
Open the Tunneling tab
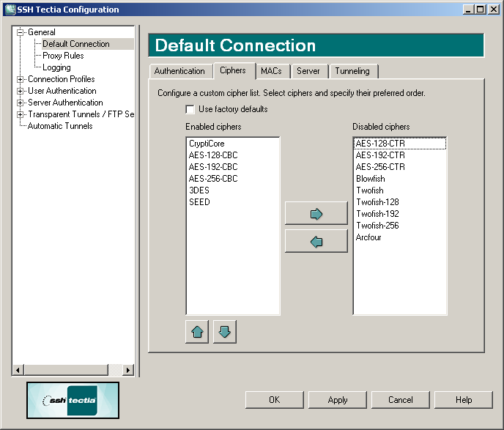pyautogui.click(x=352, y=71)
